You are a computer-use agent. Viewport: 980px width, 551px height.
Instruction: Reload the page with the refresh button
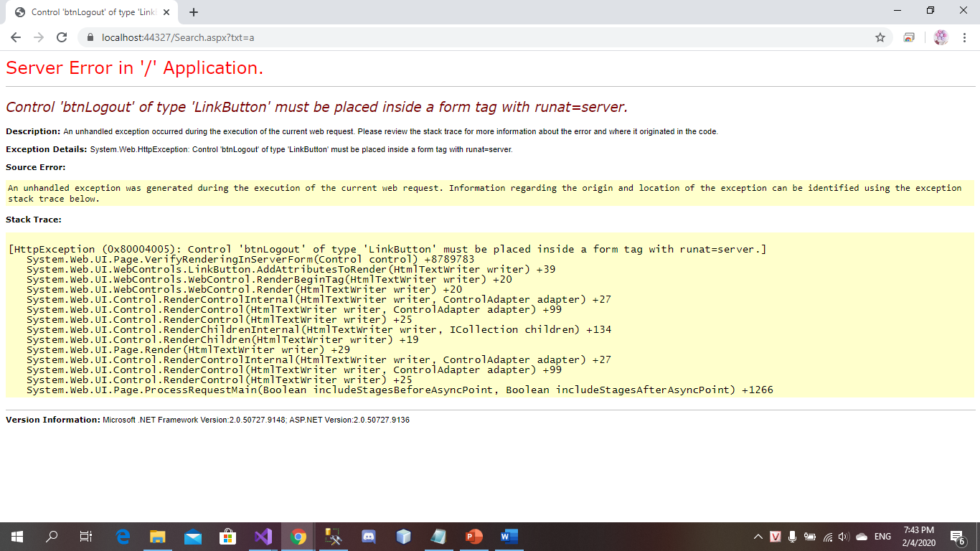tap(62, 37)
